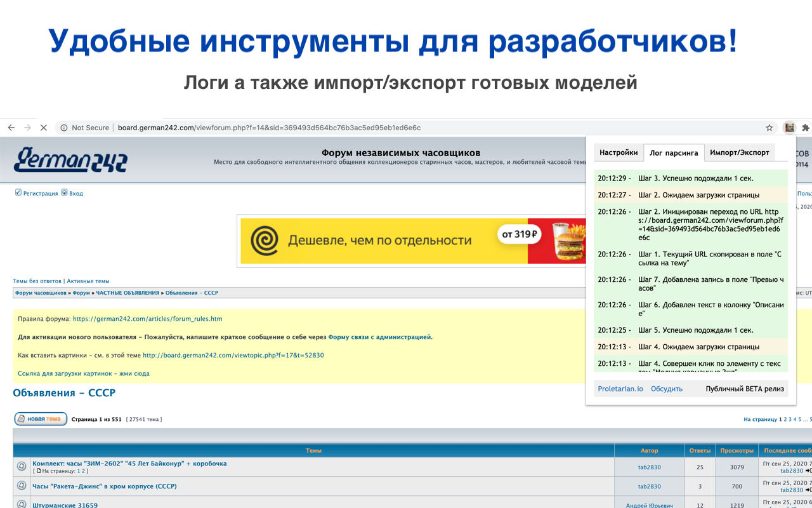The height and width of the screenshot is (508, 812).
Task: Click log entry Шаг 6. Добавлен текст
Action: point(691,309)
